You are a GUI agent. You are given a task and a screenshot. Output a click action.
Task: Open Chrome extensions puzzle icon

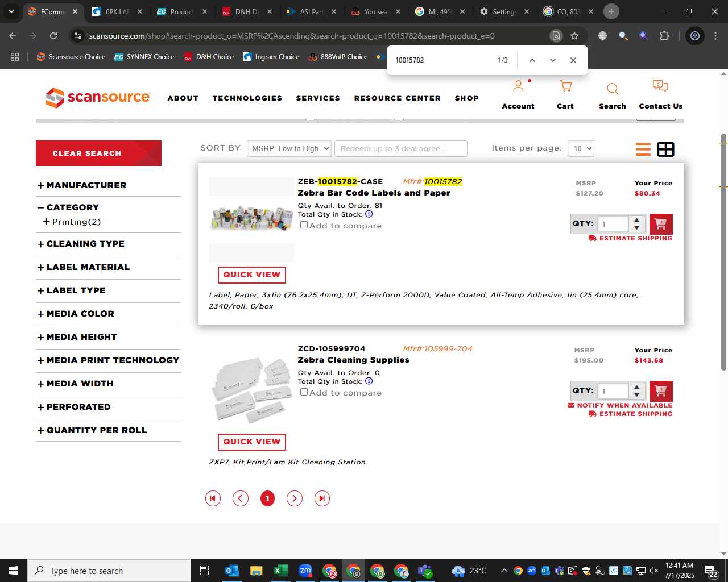click(x=664, y=36)
